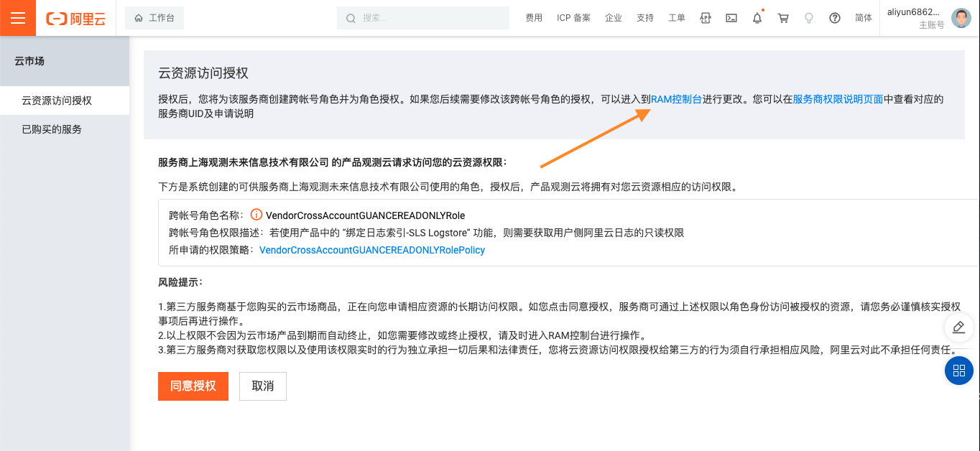The width and height of the screenshot is (980, 451).
Task: Open the user avatar account menu
Action: (961, 18)
